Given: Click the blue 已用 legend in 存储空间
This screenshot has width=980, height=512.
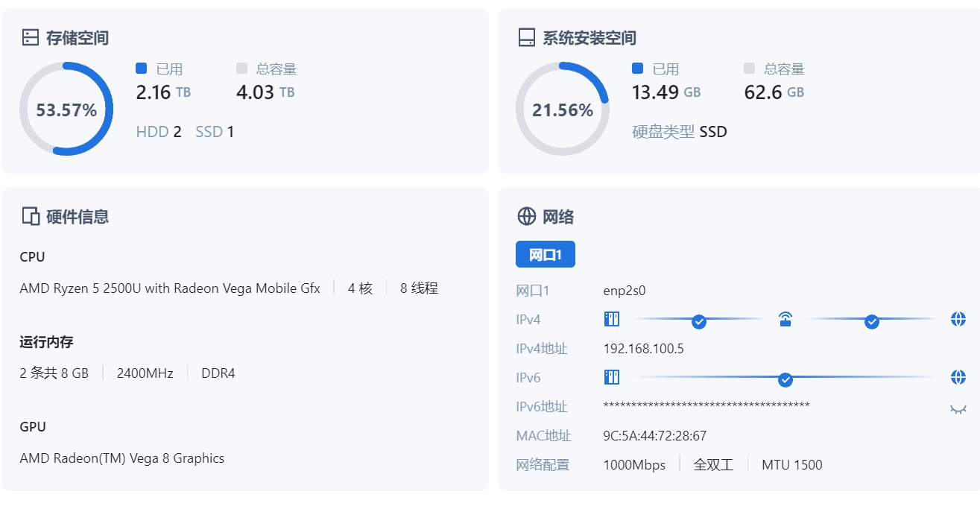Looking at the screenshot, I should pyautogui.click(x=159, y=69).
